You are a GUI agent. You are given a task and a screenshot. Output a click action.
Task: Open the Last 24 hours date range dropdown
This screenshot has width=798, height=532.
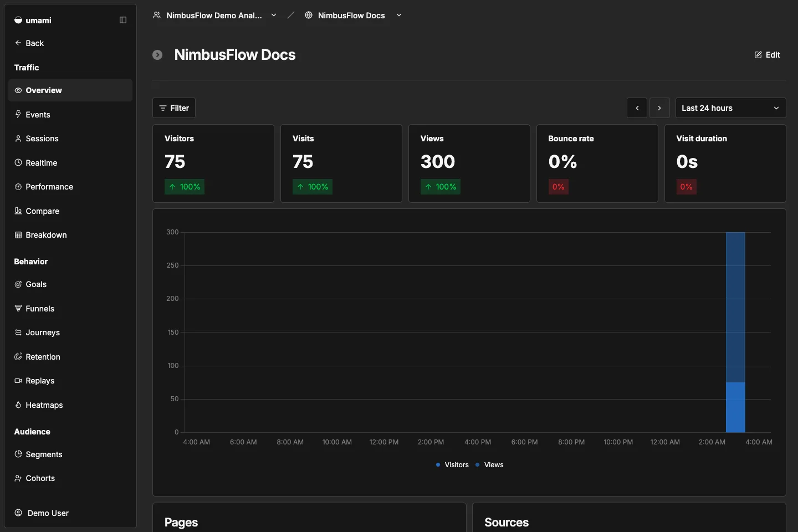(x=730, y=108)
